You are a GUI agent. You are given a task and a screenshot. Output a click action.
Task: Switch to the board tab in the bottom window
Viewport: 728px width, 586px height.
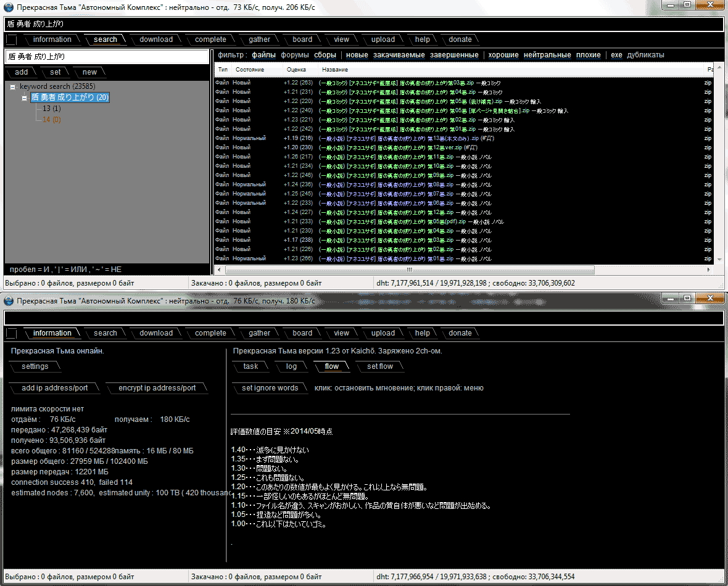pos(302,333)
